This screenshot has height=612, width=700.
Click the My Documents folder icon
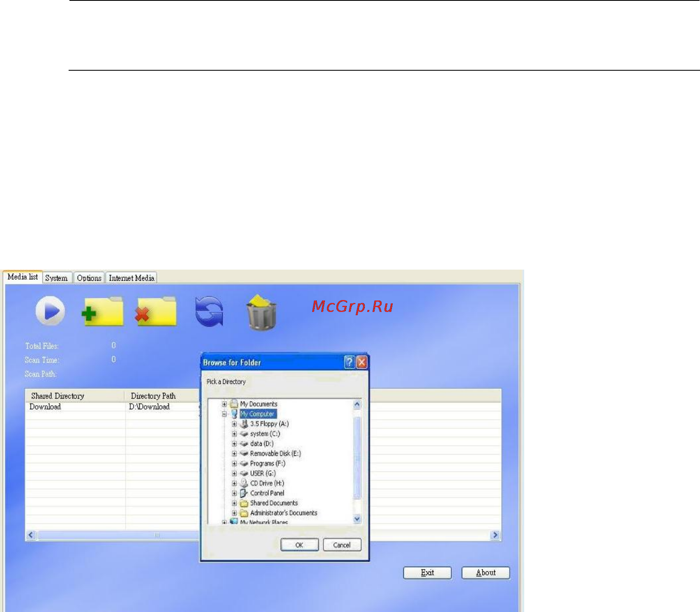coord(234,404)
